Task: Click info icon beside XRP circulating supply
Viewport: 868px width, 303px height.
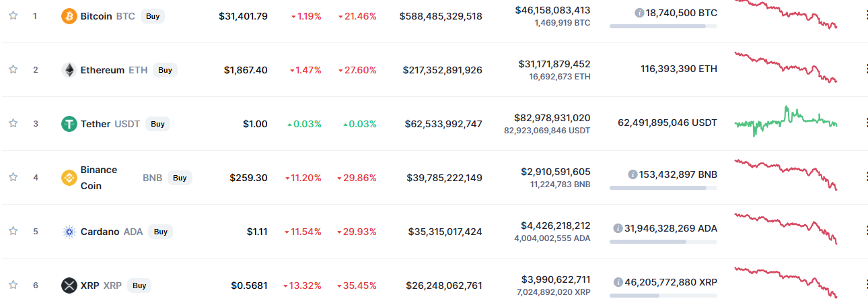Action: point(618,282)
